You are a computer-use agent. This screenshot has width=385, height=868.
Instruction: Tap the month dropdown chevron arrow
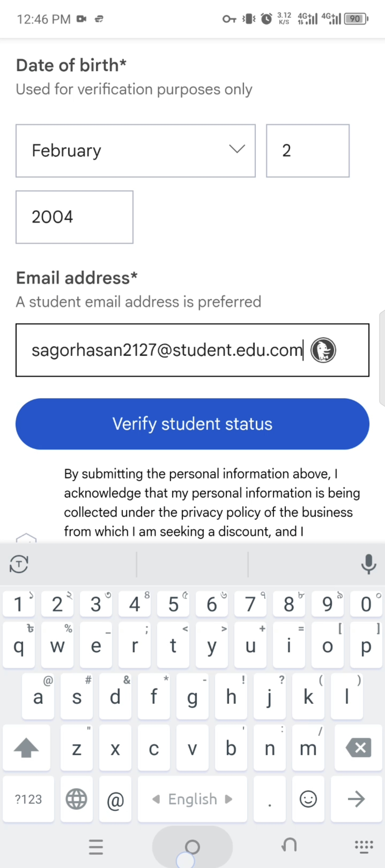tap(237, 149)
